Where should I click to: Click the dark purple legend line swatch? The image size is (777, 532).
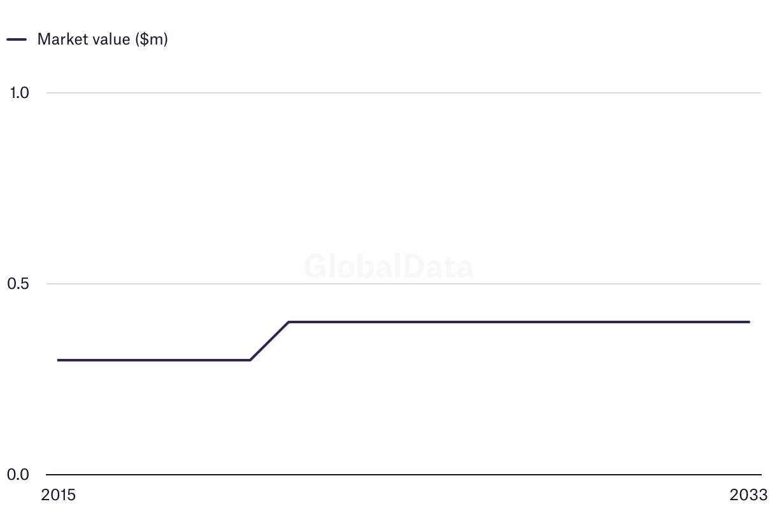pos(17,39)
